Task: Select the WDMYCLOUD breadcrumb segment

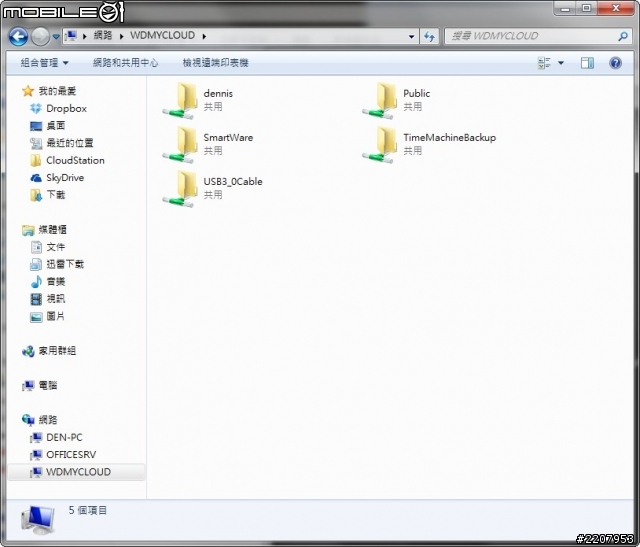Action: pos(162,36)
